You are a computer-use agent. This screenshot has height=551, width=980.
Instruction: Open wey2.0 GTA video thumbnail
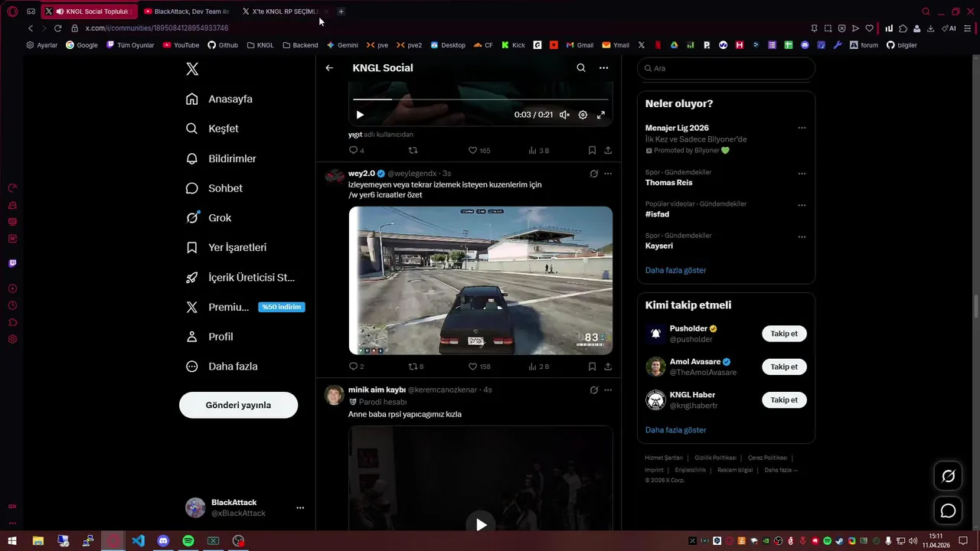point(481,280)
